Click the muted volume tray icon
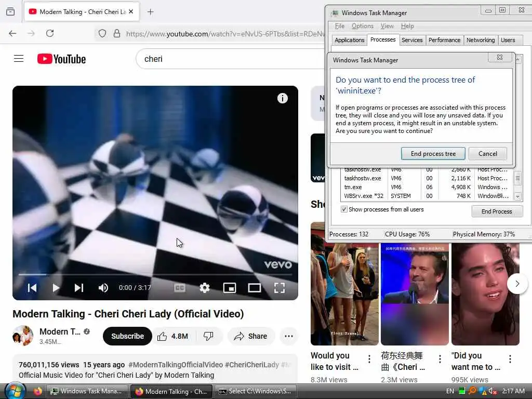The image size is (532, 399). tap(493, 391)
